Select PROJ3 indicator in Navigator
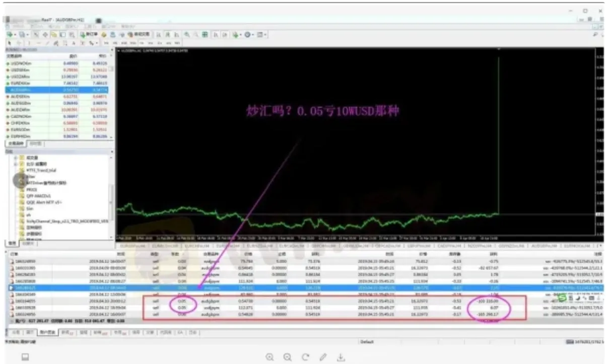This screenshot has width=606, height=364. coord(32,190)
